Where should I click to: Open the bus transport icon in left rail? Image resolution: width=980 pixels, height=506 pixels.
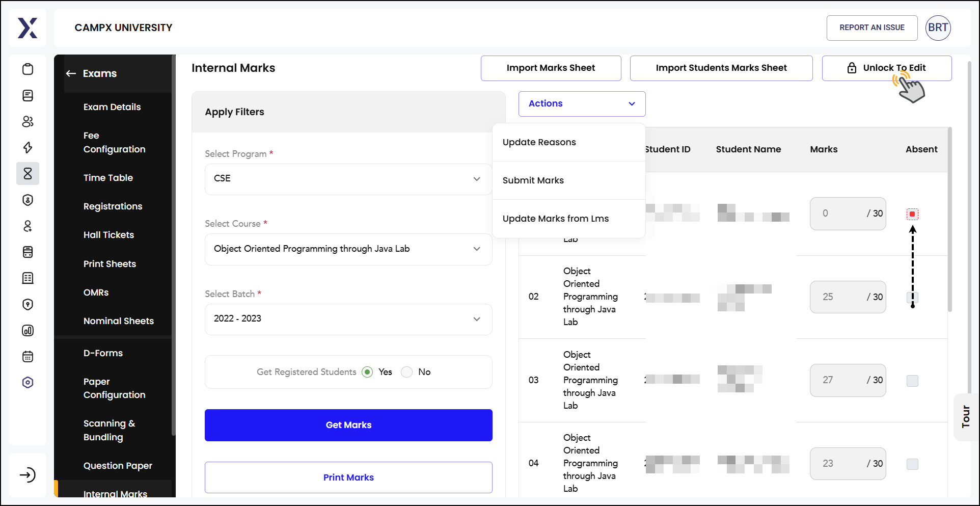click(x=28, y=252)
